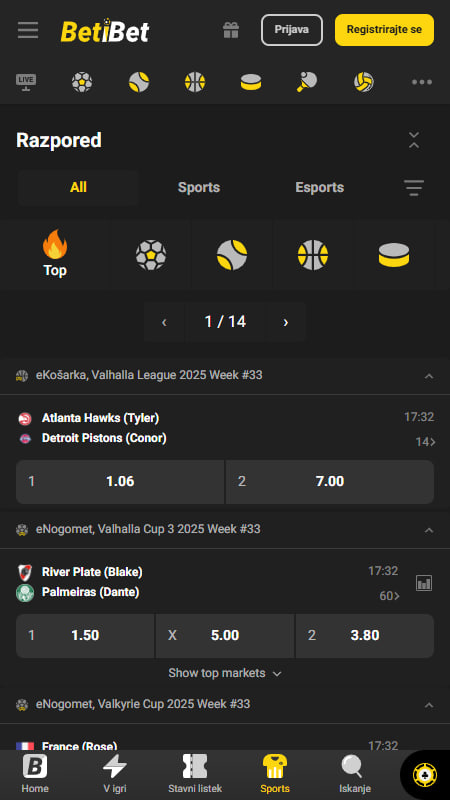Open the gift box promotions icon
The height and width of the screenshot is (800, 450).
[x=231, y=30]
